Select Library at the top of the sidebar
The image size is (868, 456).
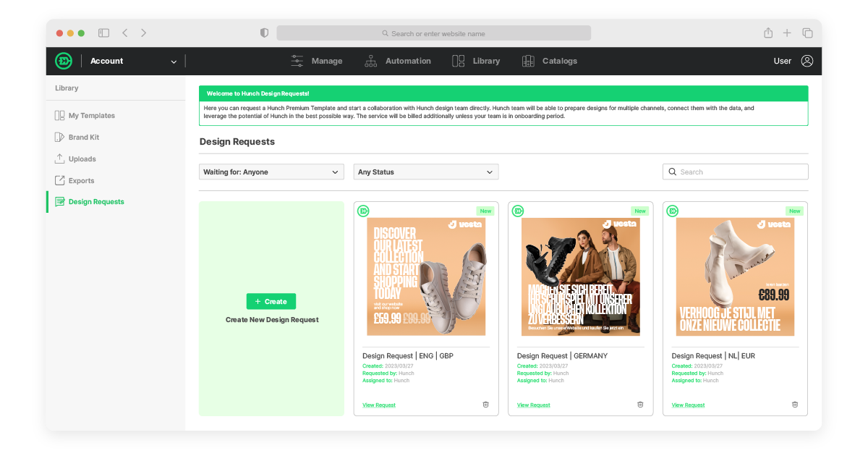[67, 88]
